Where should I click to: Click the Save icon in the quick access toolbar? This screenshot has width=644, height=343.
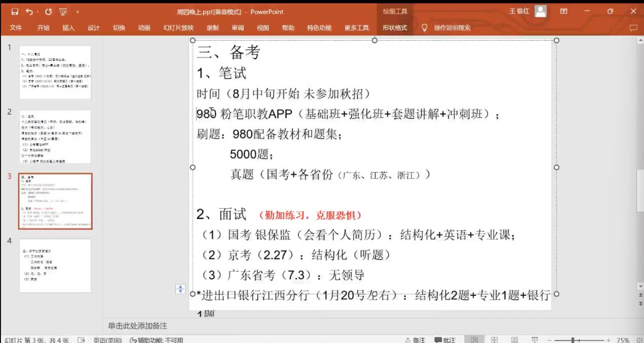coord(14,11)
